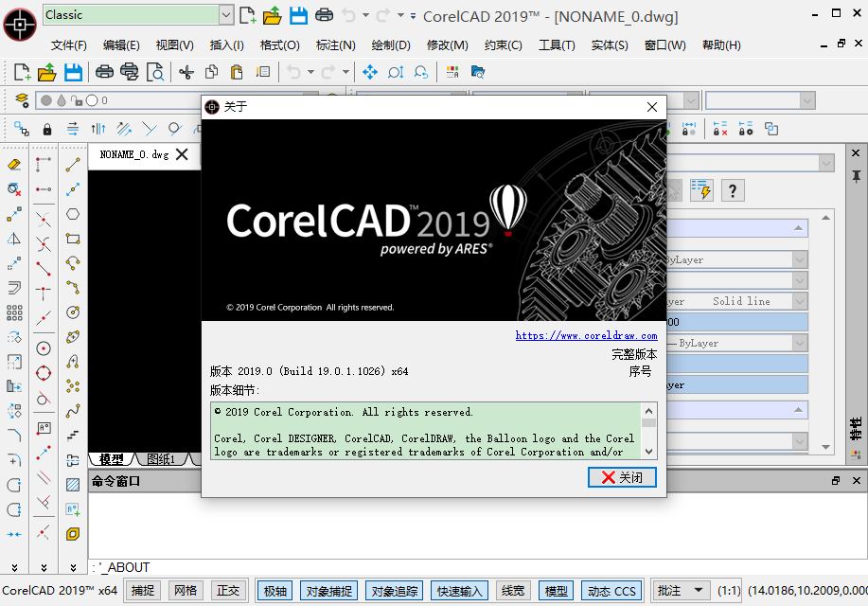Toggle 动态 CCS button
Viewport: 868px width, 606px height.
(x=611, y=591)
